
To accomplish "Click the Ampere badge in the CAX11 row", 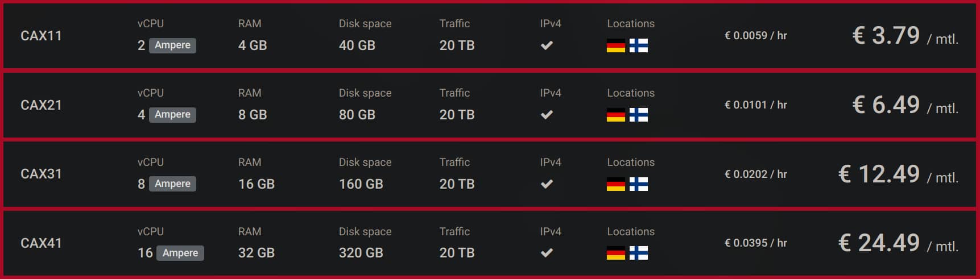I will click(172, 45).
